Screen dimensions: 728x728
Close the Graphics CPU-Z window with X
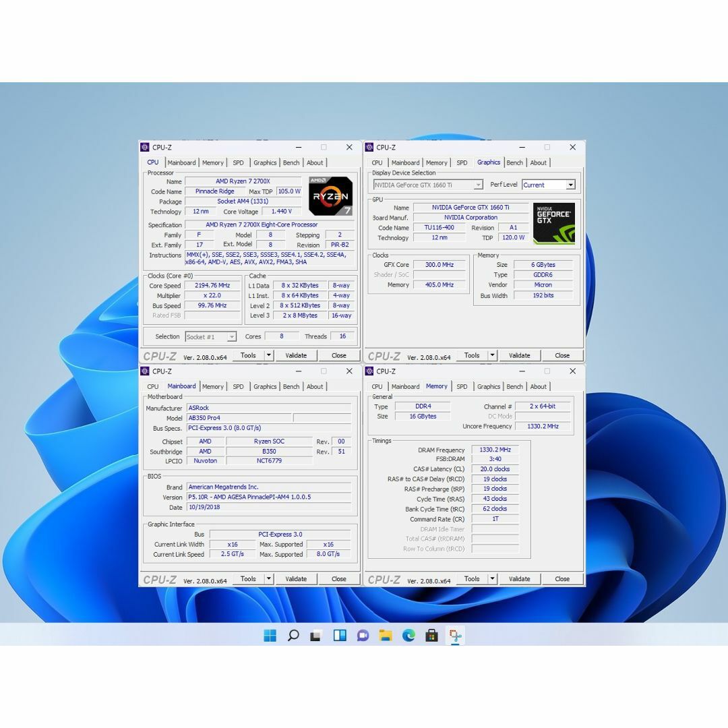(x=572, y=147)
